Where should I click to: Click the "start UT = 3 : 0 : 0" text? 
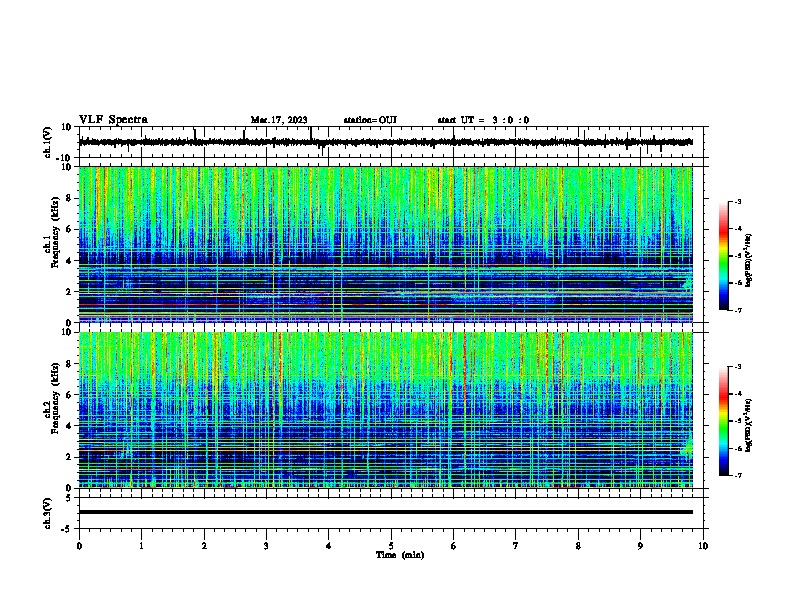coord(483,120)
